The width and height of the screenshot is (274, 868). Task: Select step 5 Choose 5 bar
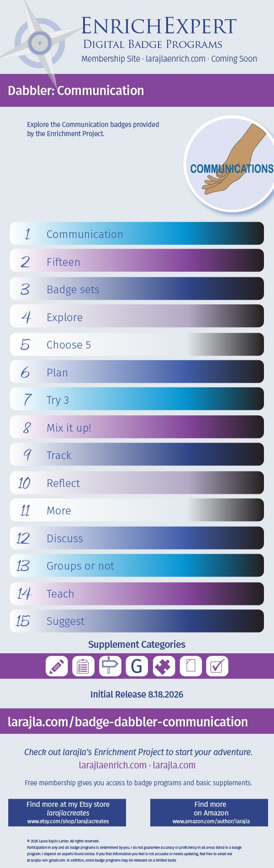(x=137, y=344)
